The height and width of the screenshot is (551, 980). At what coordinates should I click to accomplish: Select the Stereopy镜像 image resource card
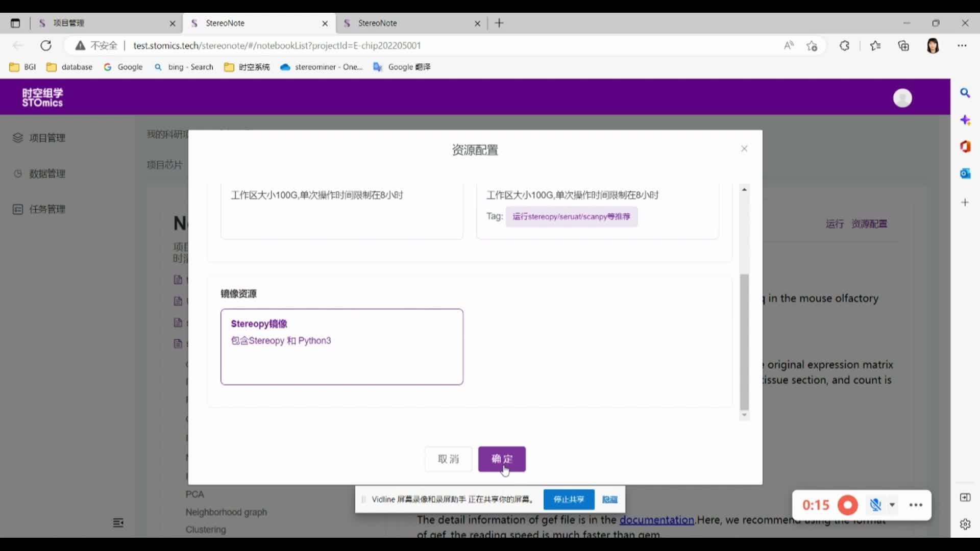click(341, 346)
